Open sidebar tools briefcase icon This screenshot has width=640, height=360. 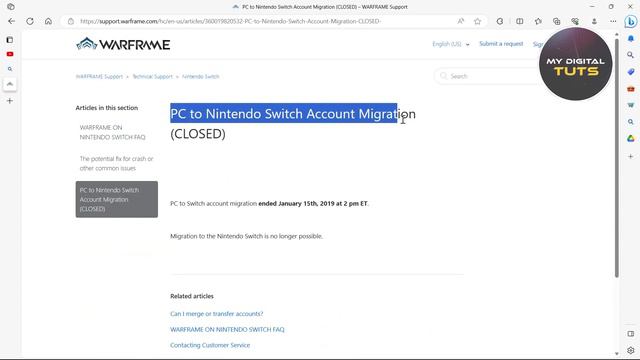click(631, 89)
